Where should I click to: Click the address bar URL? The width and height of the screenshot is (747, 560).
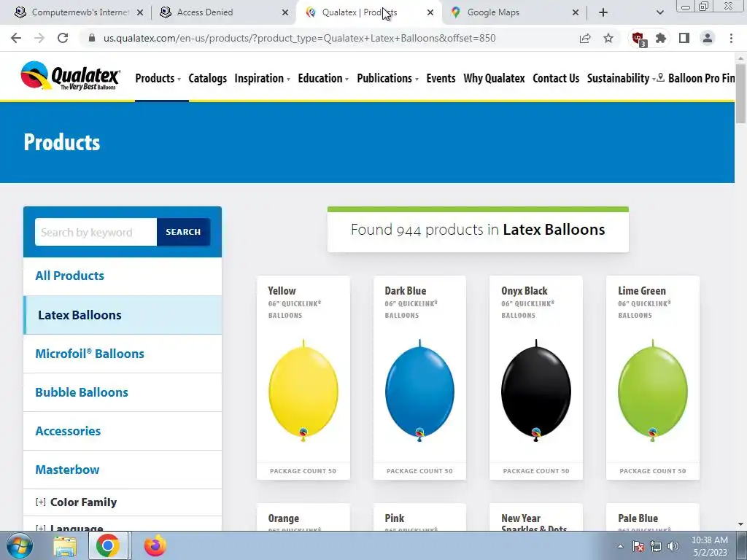point(300,38)
